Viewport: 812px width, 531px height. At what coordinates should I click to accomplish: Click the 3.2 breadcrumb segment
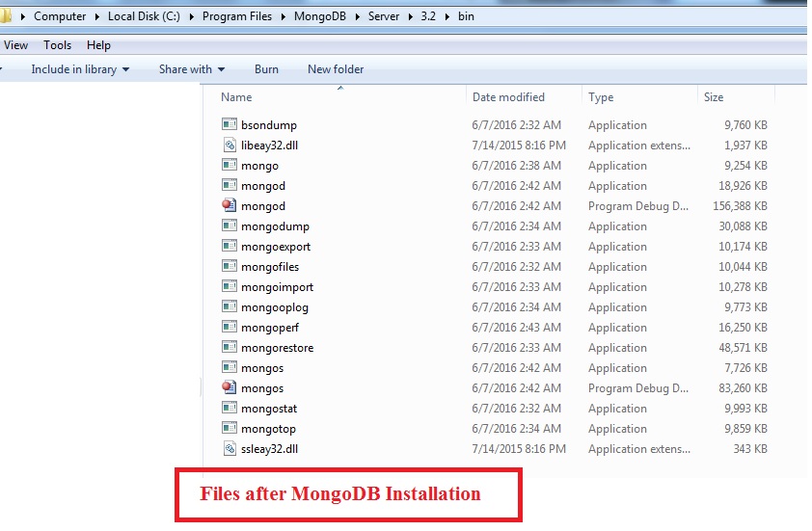click(x=428, y=16)
